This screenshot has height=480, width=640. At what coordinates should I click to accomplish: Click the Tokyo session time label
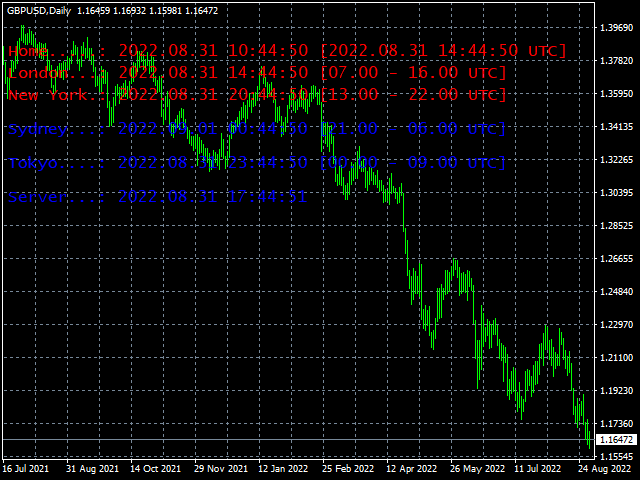pos(256,163)
